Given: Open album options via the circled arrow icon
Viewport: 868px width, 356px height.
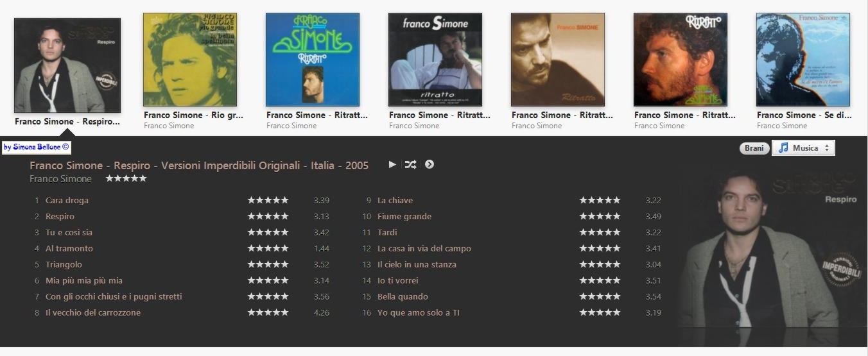Looking at the screenshot, I should 430,164.
